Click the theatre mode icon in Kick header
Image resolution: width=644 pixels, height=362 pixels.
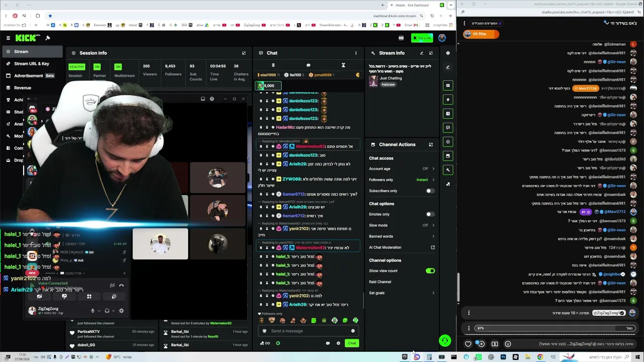click(401, 38)
